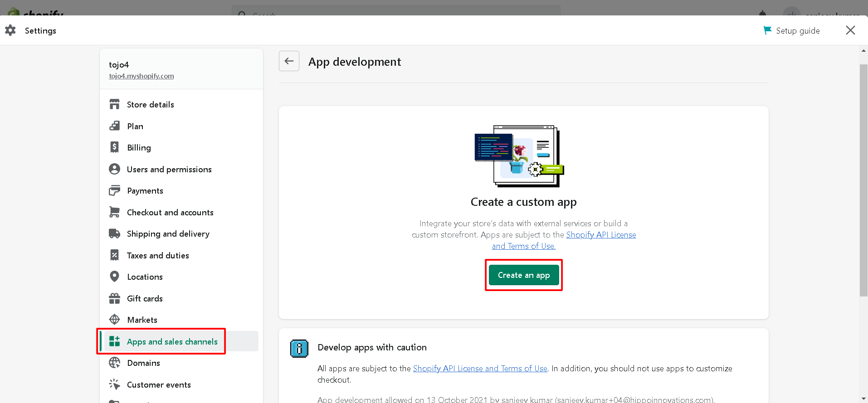
Task: Click the info icon beside Develop apps
Action: (299, 349)
